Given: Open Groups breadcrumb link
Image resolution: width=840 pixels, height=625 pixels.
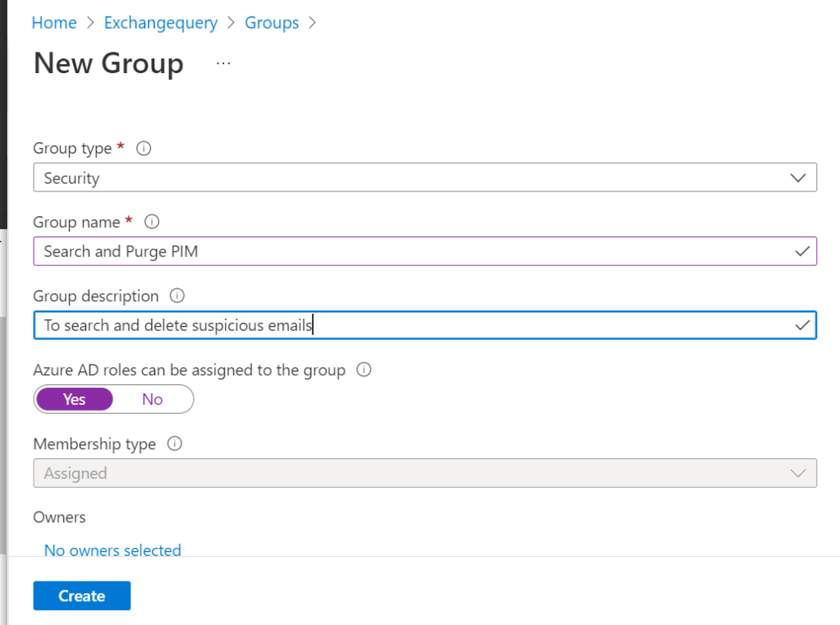Looking at the screenshot, I should click(x=272, y=23).
